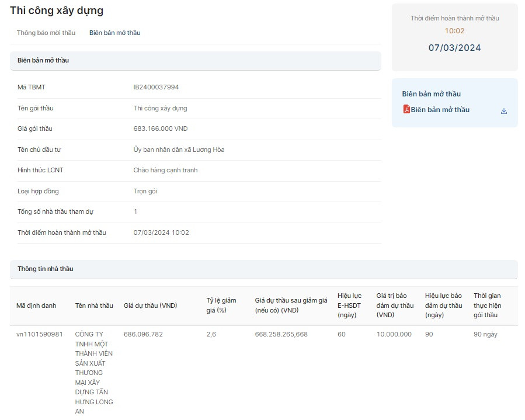Image resolution: width=525 pixels, height=420 pixels.
Task: Open the Biên bản mở thầu PDF link
Action: coord(440,110)
